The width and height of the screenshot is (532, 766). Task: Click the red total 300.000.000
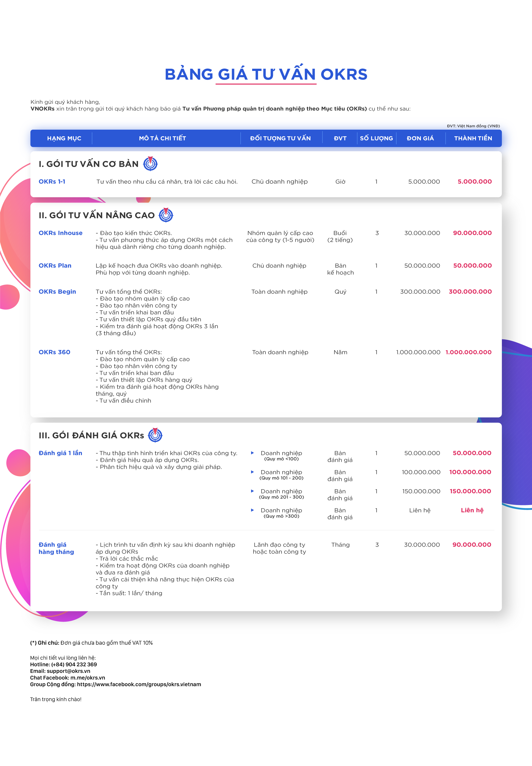[x=470, y=291]
